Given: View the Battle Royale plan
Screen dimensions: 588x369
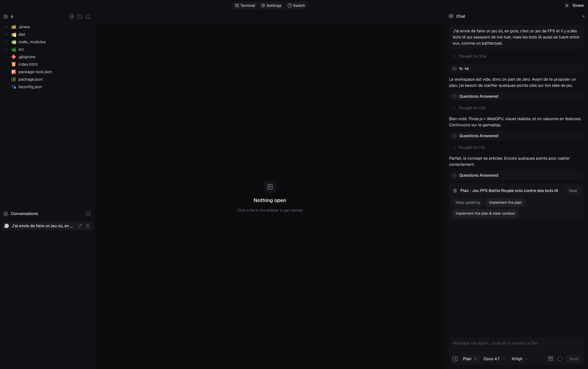Looking at the screenshot, I should pyautogui.click(x=573, y=191).
